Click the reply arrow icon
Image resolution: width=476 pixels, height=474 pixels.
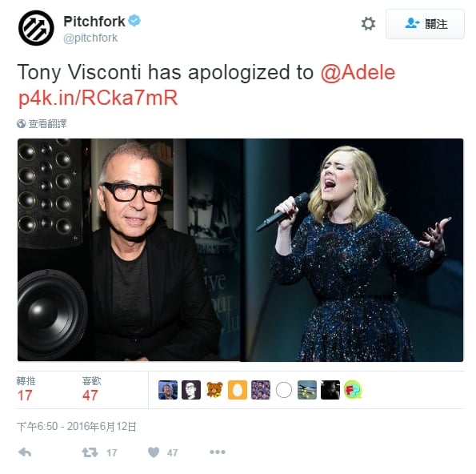point(25,452)
